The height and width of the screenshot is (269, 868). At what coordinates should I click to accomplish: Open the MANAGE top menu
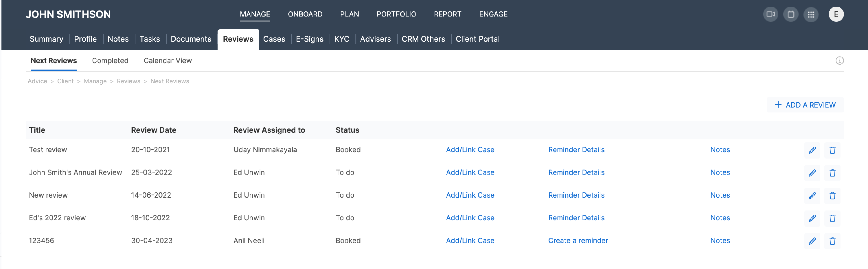(x=255, y=14)
